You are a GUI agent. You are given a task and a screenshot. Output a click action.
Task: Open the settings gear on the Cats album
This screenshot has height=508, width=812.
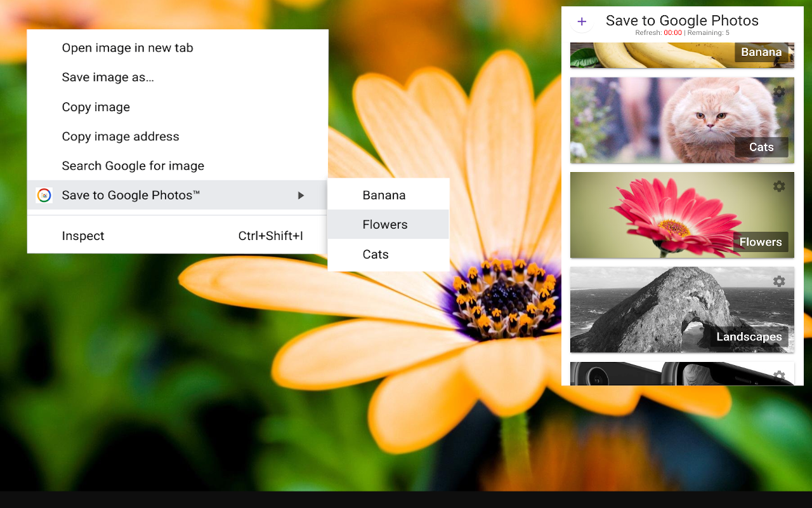[778, 91]
